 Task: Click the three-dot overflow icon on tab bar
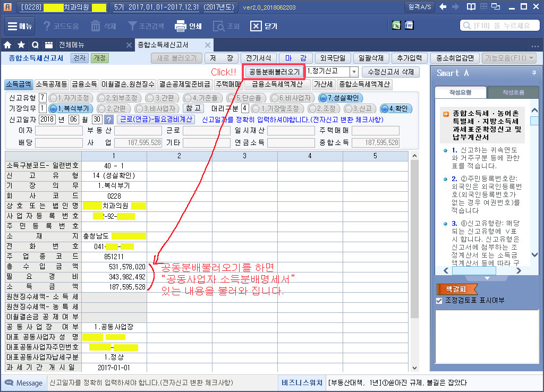pyautogui.click(x=534, y=46)
